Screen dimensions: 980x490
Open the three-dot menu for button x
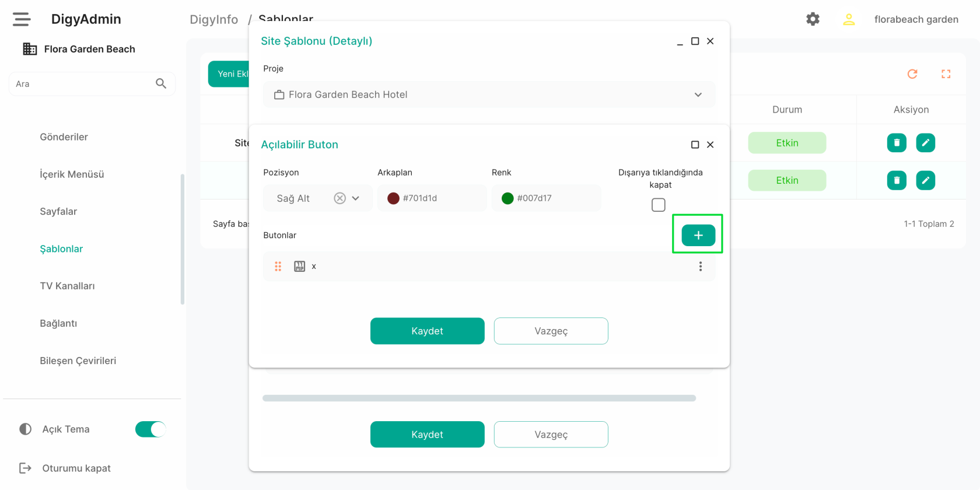(x=700, y=267)
